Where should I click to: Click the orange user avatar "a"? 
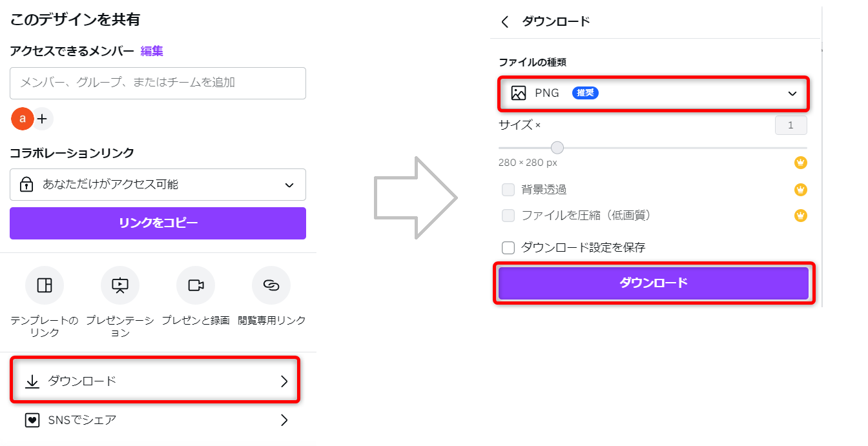click(23, 119)
